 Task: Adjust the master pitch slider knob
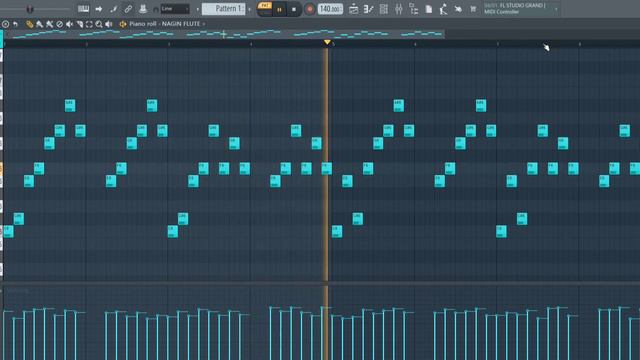[x=29, y=9]
